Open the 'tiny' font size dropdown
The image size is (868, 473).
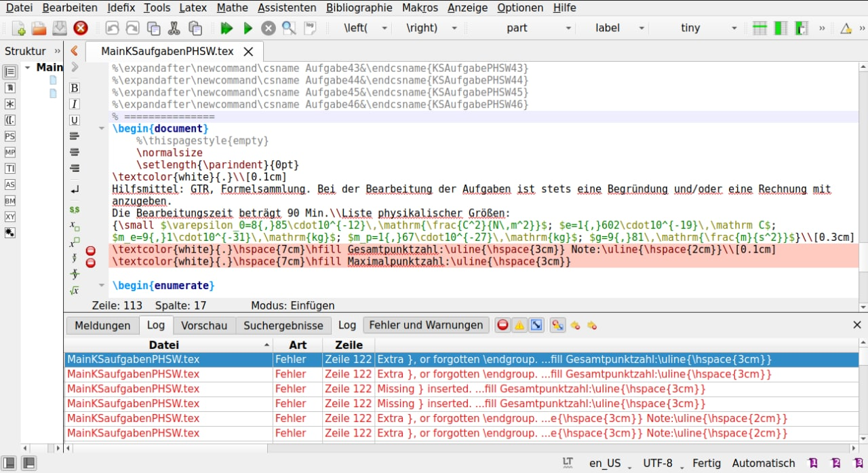point(734,29)
